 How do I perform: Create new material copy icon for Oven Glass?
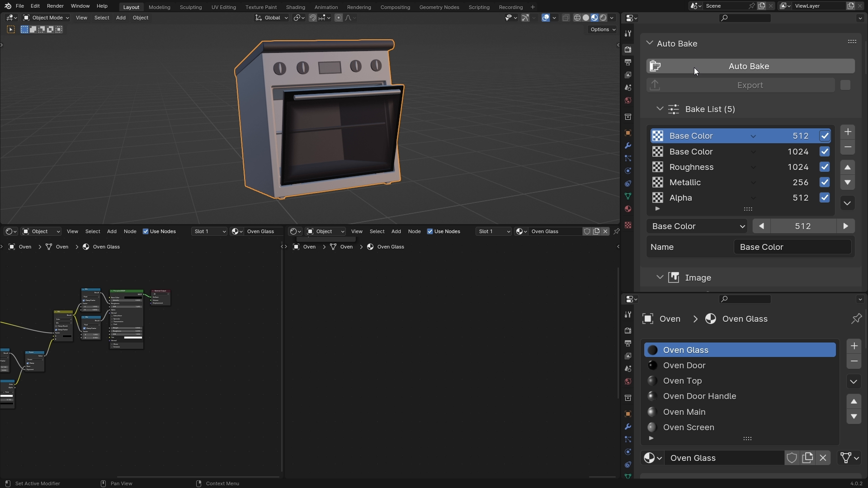coord(807,458)
